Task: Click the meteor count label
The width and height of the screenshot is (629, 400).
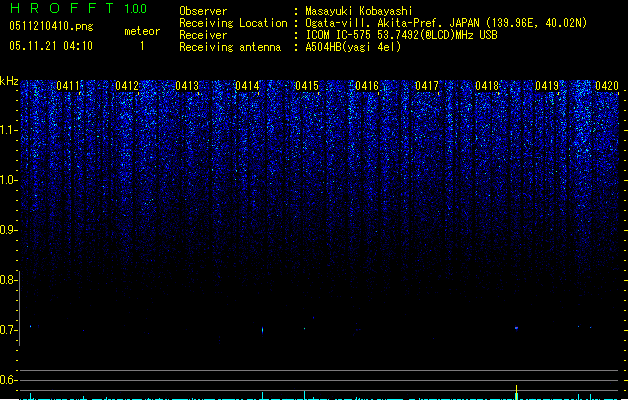Action: tap(142, 31)
